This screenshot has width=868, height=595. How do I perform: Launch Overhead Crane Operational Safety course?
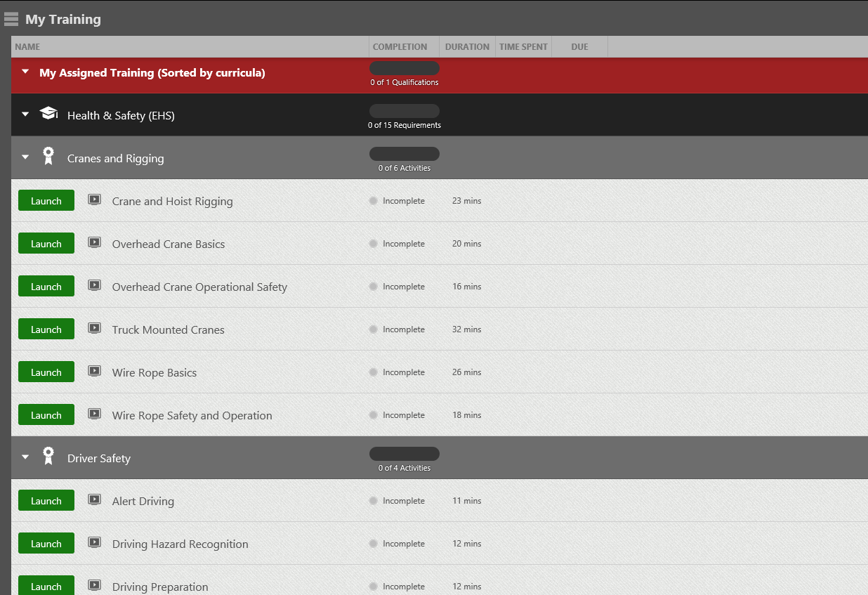tap(46, 287)
